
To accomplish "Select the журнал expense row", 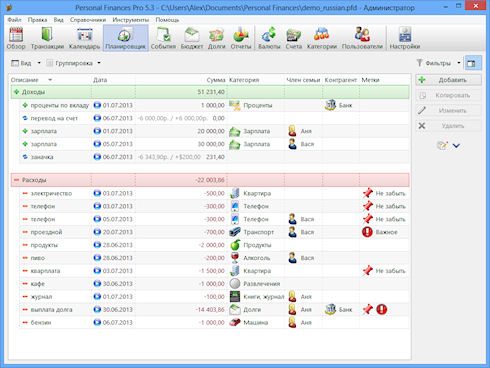I will [x=214, y=297].
